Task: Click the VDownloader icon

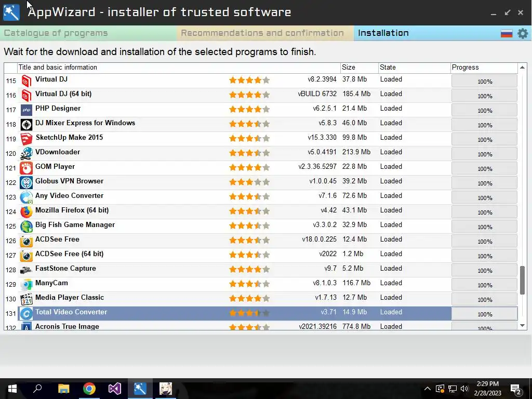Action: (26, 154)
